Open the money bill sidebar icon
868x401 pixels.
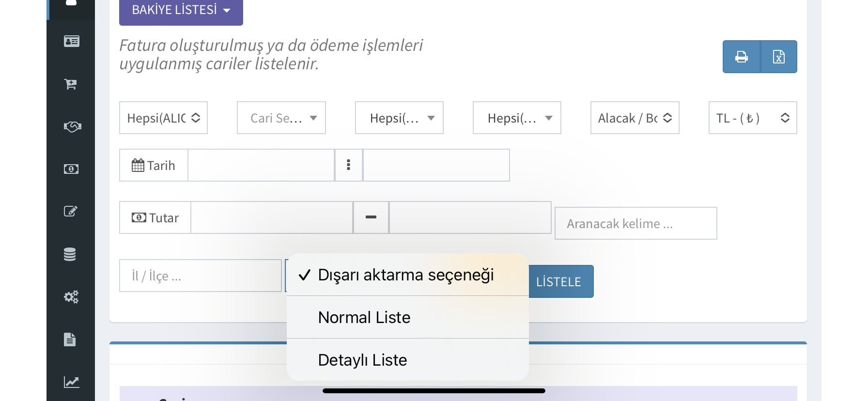click(71, 169)
